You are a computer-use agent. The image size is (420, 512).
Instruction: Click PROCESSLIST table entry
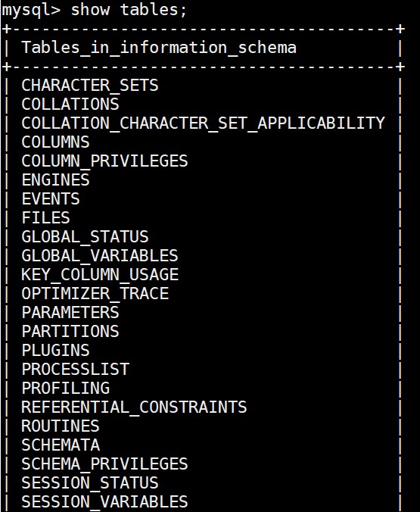[76, 370]
